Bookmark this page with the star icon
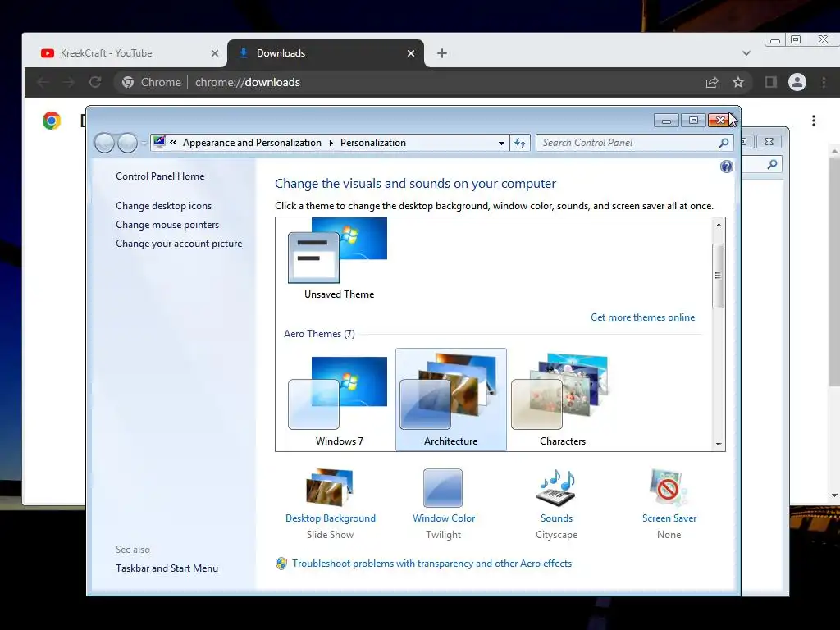 coord(738,82)
